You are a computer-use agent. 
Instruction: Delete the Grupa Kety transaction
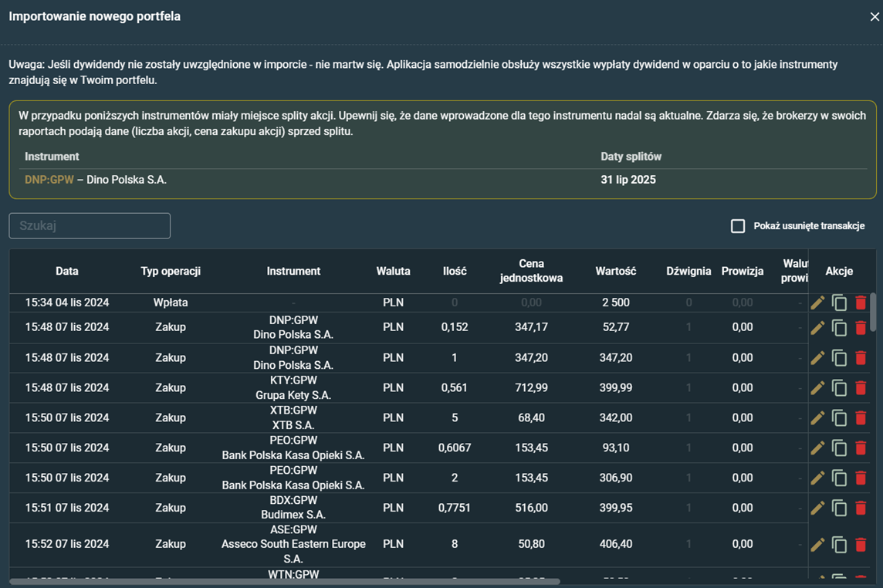tap(861, 387)
